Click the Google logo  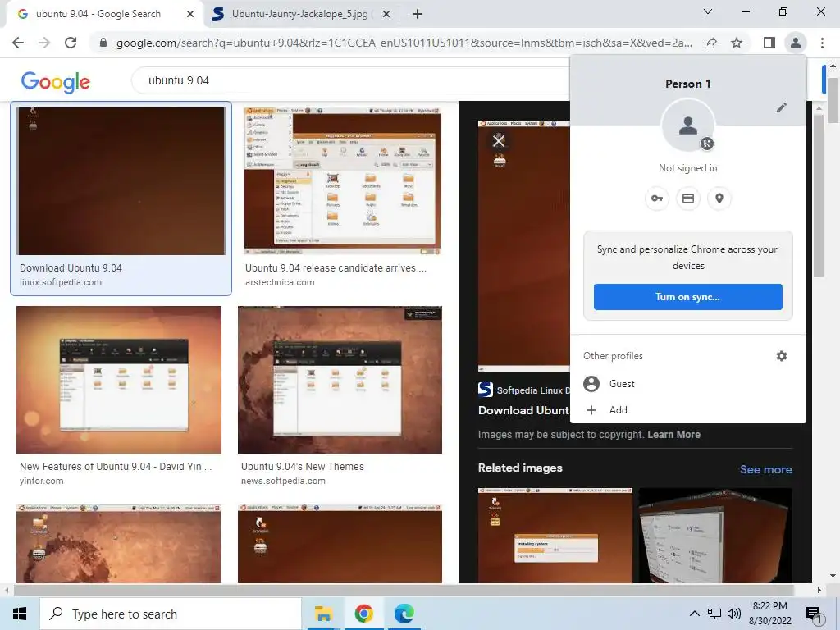click(x=56, y=82)
